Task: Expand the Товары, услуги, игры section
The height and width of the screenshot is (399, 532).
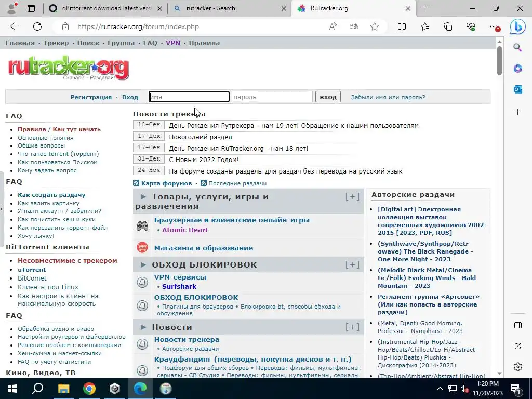Action: [352, 196]
